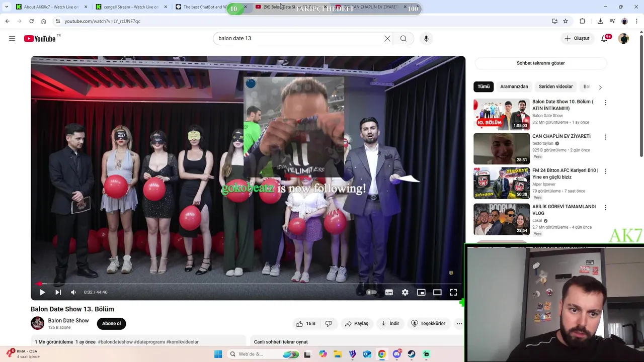This screenshot has width=644, height=362.
Task: Open more actions ellipsis under video
Action: 459,324
